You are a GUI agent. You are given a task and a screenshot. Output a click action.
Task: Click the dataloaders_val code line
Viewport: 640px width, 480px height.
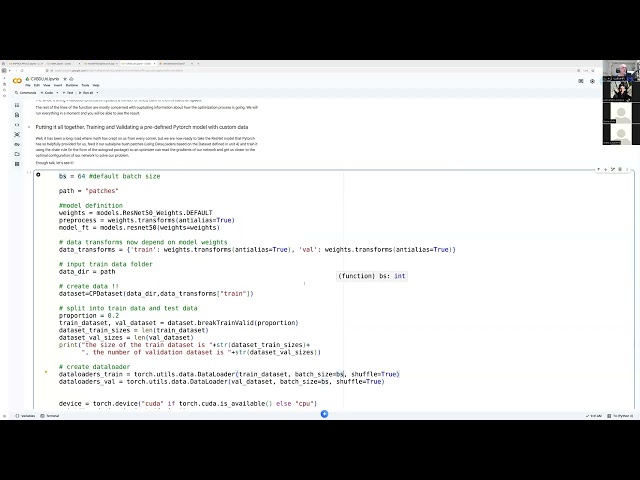222,382
